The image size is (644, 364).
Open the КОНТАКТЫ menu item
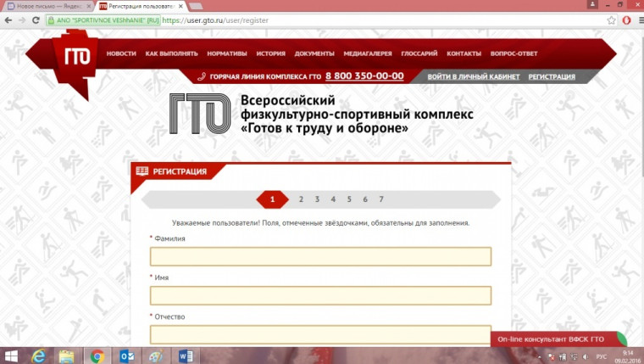coord(464,53)
